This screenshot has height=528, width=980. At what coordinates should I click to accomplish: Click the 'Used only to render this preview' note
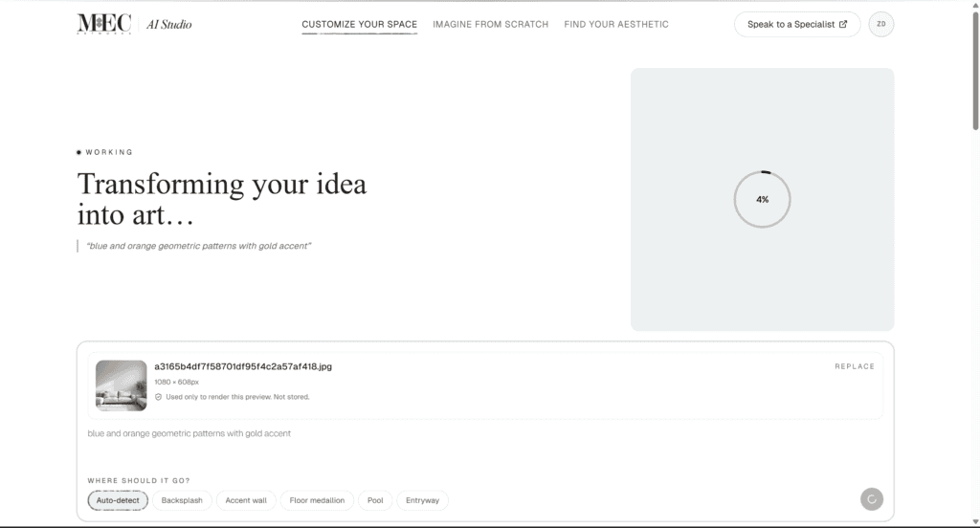click(x=237, y=397)
